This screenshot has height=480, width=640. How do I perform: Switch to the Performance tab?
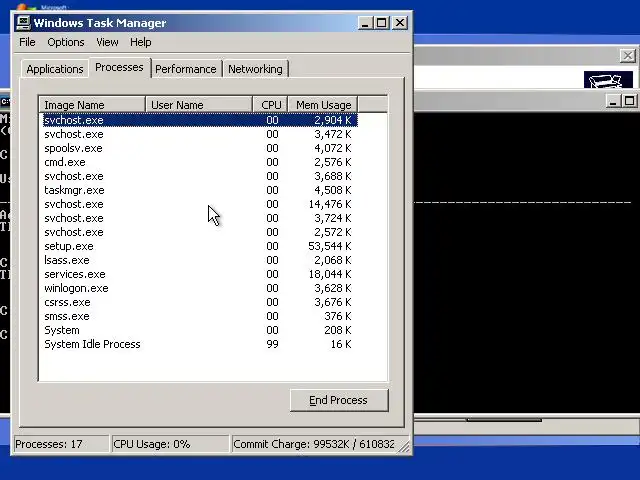pos(186,69)
